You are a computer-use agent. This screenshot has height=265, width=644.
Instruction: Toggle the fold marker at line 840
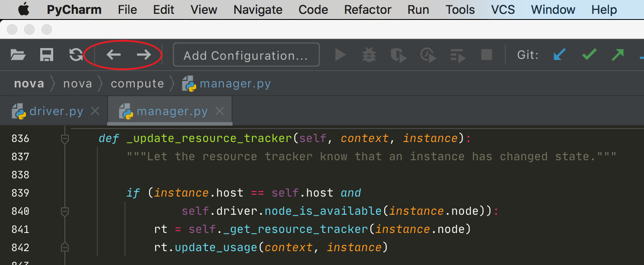coord(65,211)
